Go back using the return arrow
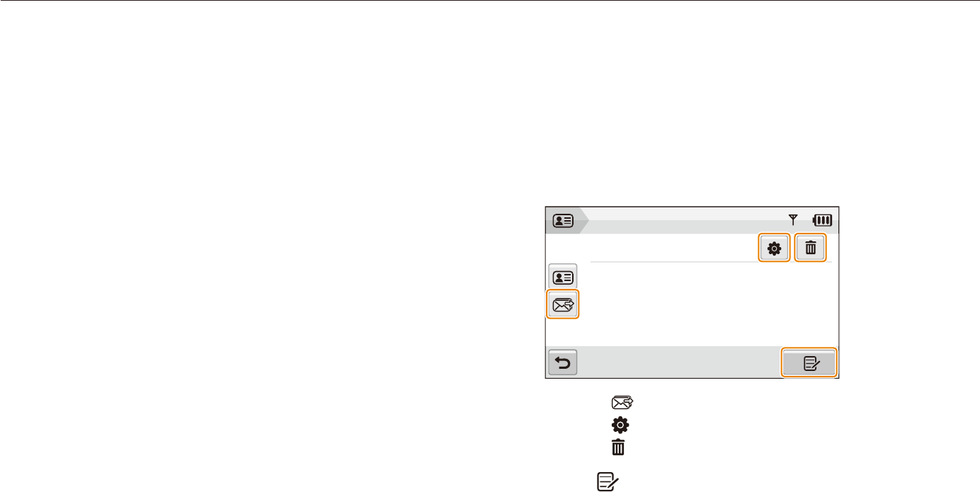 (x=564, y=363)
